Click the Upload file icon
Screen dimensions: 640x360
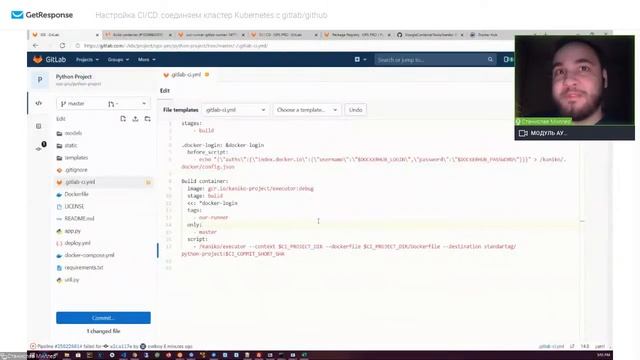[136, 119]
